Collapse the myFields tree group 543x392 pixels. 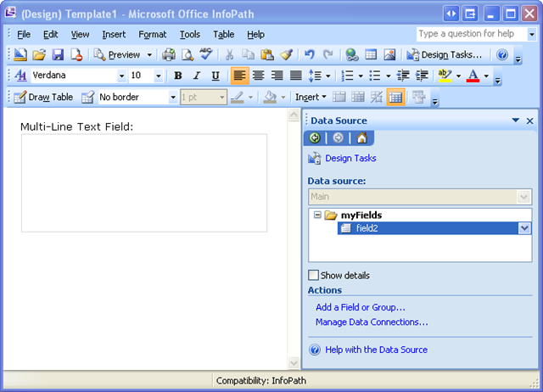pyautogui.click(x=317, y=216)
